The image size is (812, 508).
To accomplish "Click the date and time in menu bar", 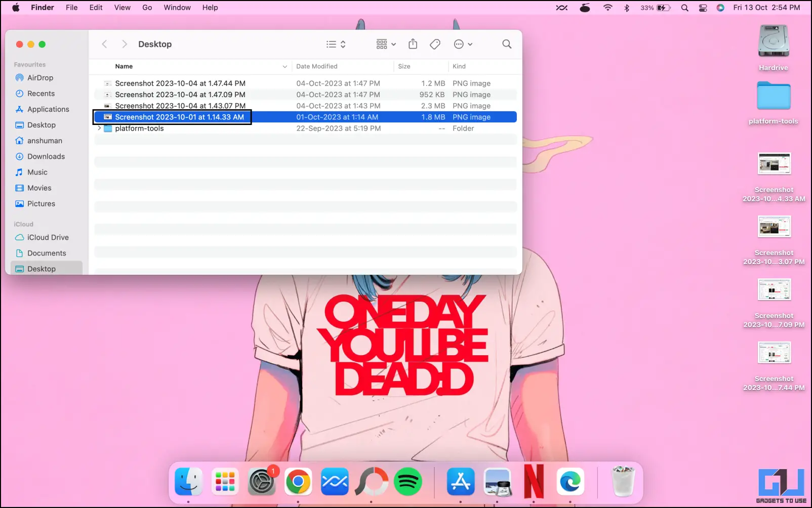I will 766,8.
